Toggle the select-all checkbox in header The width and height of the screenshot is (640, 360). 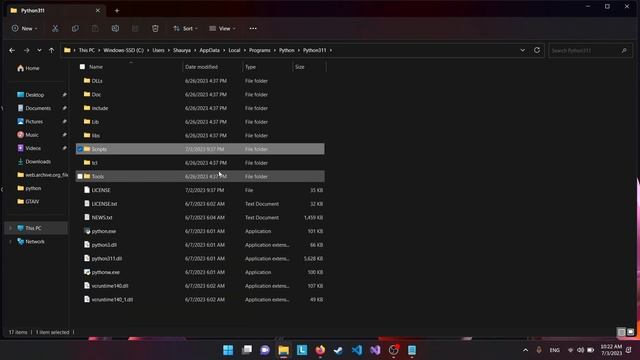[82, 67]
